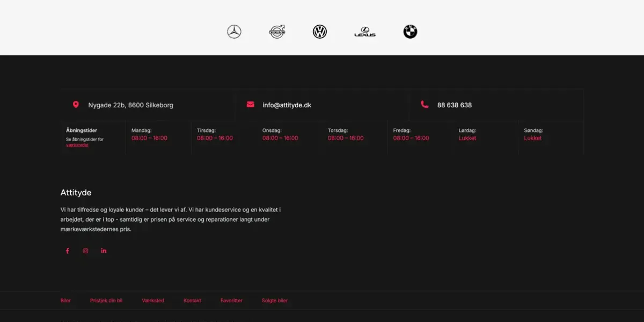Click the Lexus brand logo
The width and height of the screenshot is (644, 322).
point(365,32)
